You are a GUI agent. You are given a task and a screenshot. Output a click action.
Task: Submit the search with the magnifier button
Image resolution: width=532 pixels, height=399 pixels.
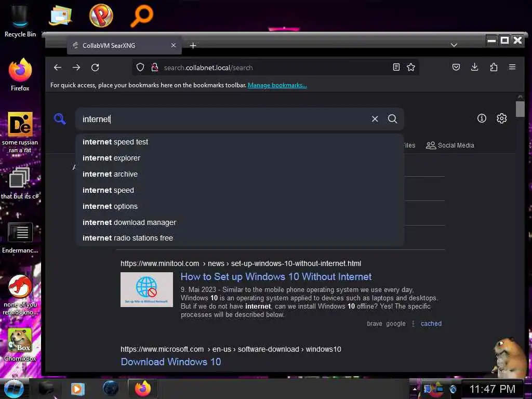point(393,119)
